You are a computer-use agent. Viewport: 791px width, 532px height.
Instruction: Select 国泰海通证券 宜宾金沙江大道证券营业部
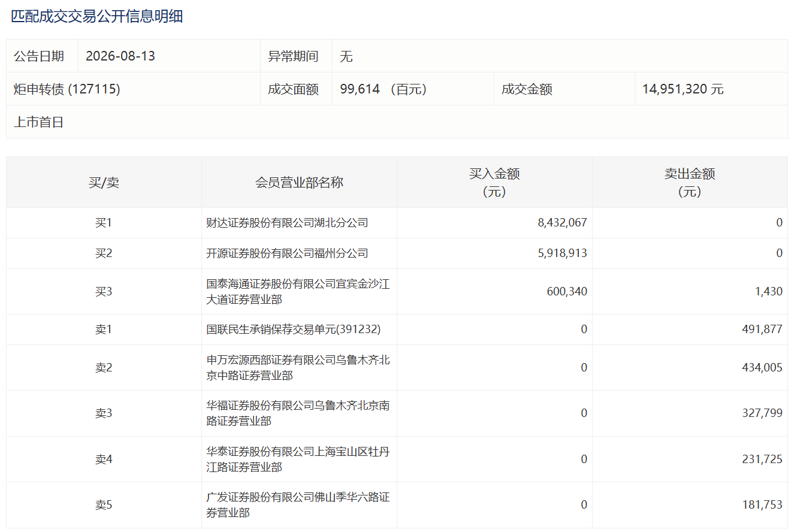298,292
